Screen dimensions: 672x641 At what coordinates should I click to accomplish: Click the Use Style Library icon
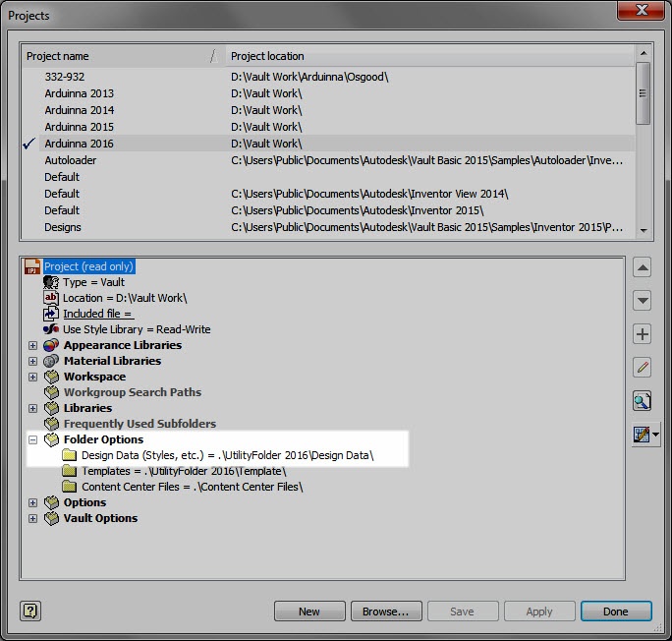(51, 329)
